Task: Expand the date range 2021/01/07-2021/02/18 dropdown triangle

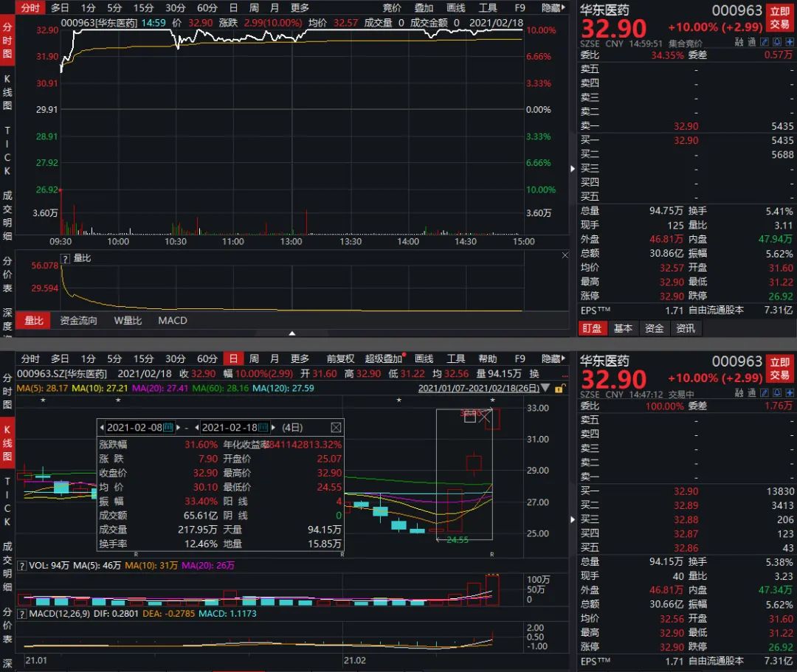Action: coord(545,388)
